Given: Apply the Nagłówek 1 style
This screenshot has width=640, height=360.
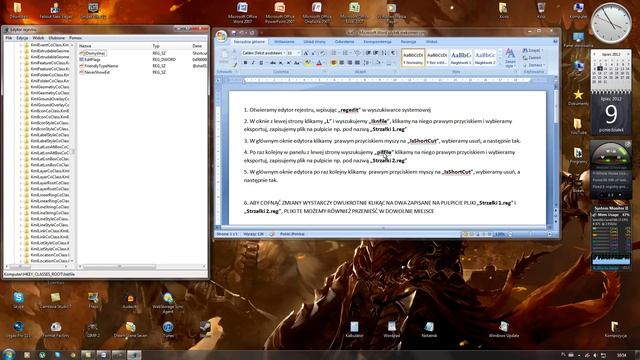Looking at the screenshot, I should click(461, 57).
